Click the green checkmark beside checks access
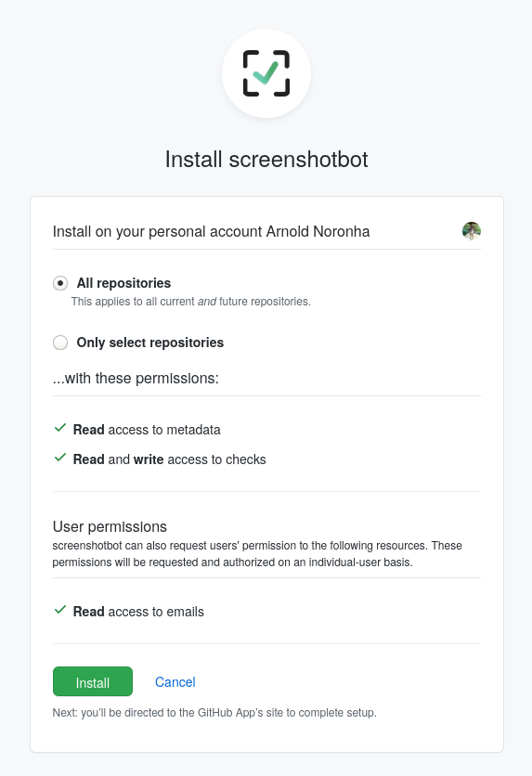The image size is (532, 776). (60, 458)
